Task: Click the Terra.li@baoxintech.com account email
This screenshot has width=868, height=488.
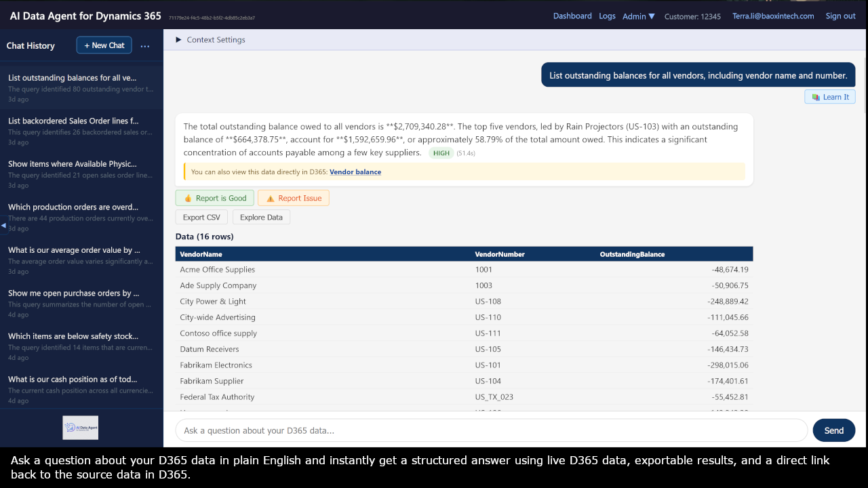Action: [x=773, y=16]
